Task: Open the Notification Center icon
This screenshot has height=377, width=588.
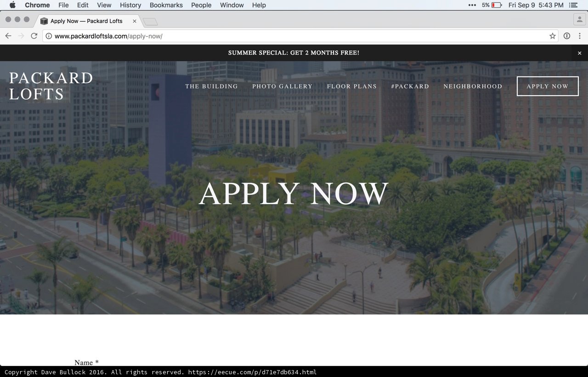Action: pos(573,5)
